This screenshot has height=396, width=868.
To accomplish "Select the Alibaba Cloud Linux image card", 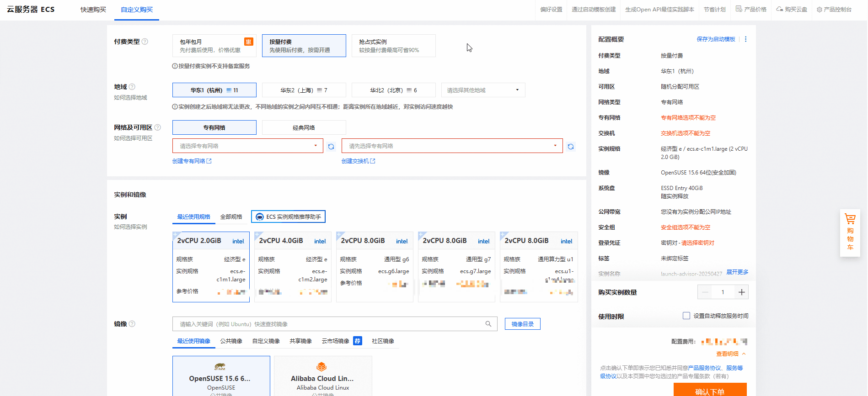I will 323,376.
